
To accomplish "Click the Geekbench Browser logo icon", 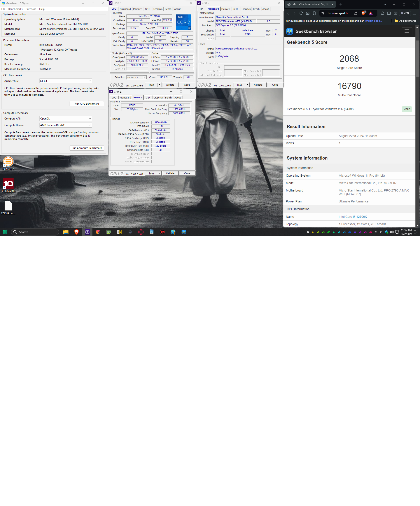I will 289,31.
